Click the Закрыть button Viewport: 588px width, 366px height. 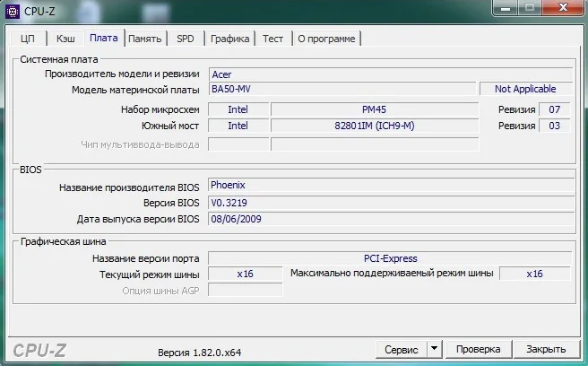click(x=546, y=349)
